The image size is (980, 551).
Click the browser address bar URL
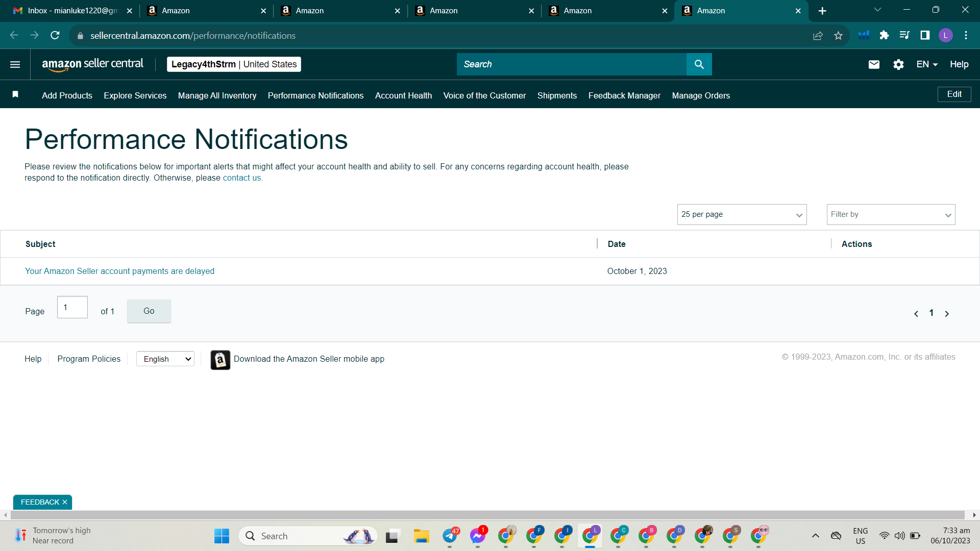point(193,36)
